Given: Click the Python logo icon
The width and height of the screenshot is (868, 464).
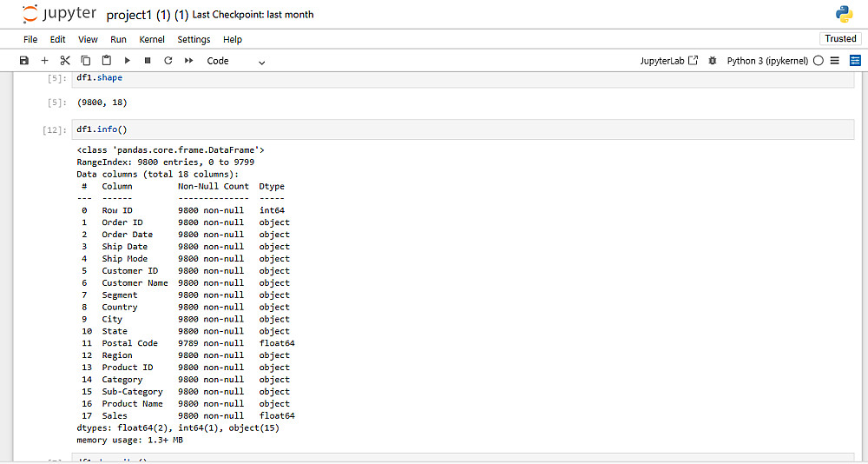Looking at the screenshot, I should (845, 14).
